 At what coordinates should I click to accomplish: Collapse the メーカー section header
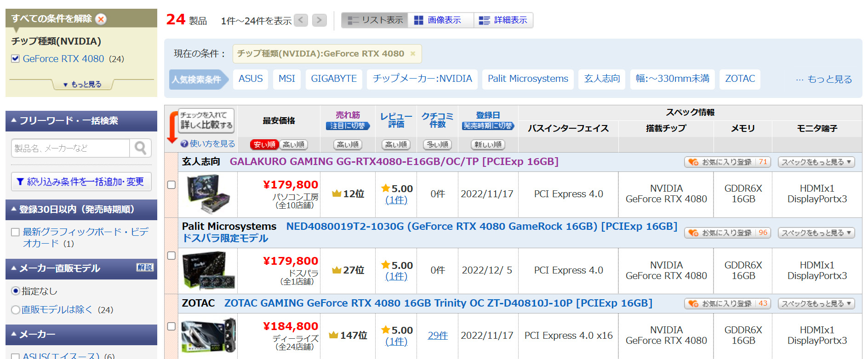tap(81, 335)
